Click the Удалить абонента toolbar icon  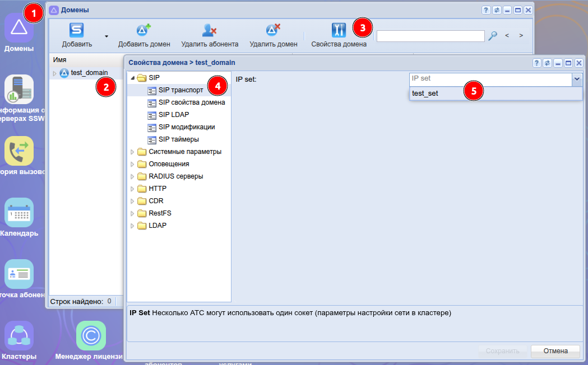click(x=209, y=30)
